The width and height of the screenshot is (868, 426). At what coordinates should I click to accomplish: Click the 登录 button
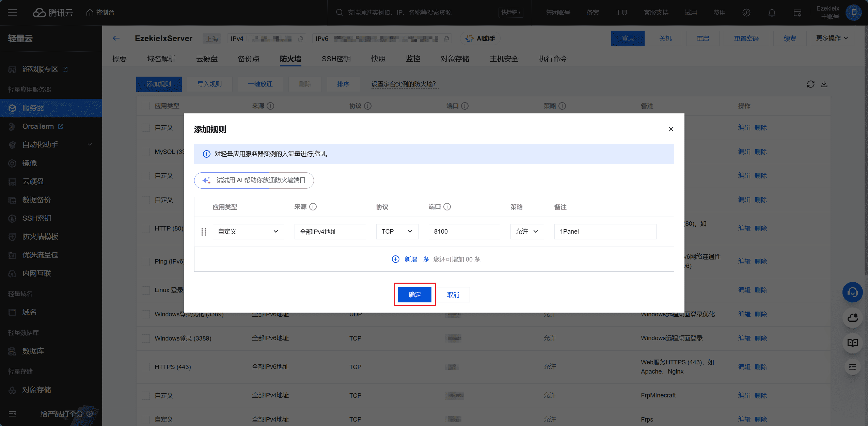pyautogui.click(x=628, y=38)
